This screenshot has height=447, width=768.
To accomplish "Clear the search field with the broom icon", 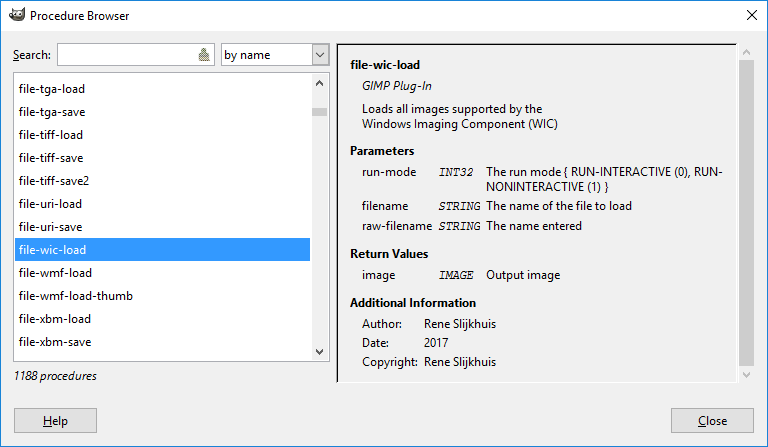I will (204, 55).
